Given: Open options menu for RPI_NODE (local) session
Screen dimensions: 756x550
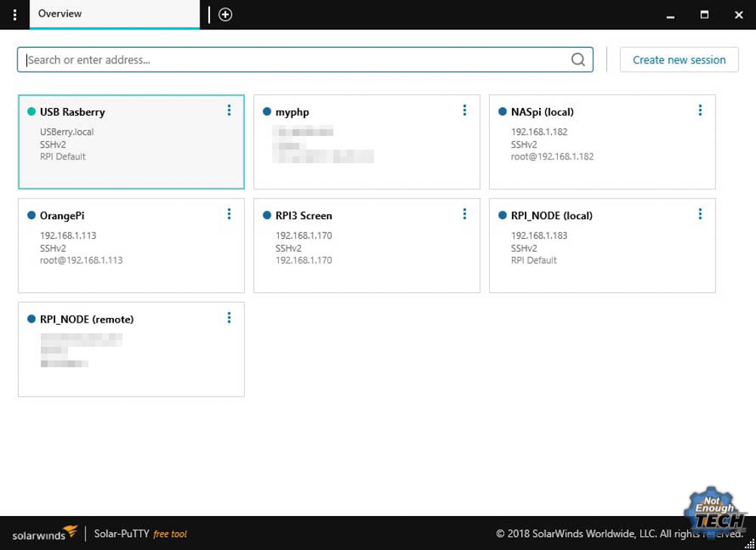Looking at the screenshot, I should 700,214.
